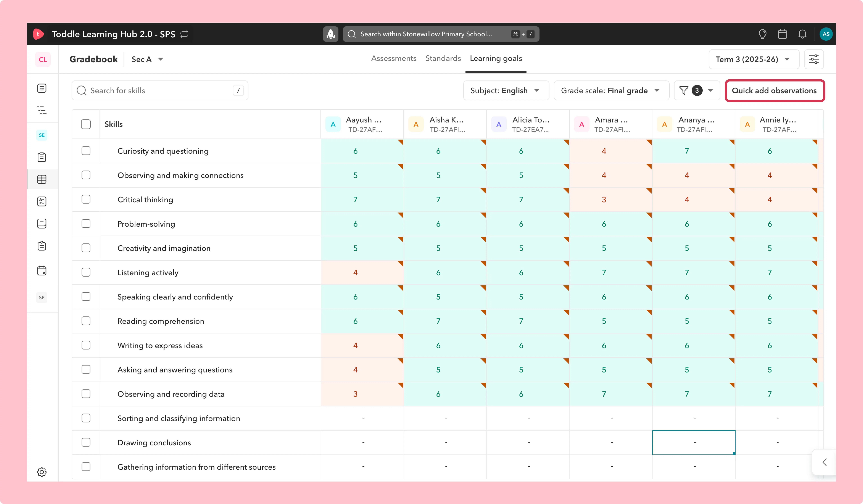Click the list document icon in sidebar

point(42,88)
